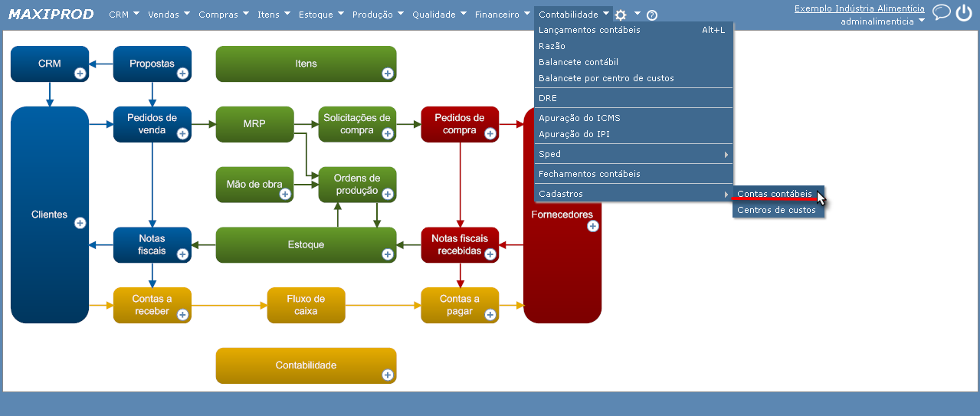Click plus icon on Solicitações de compra
Screen dimensions: 980x416
(388, 133)
